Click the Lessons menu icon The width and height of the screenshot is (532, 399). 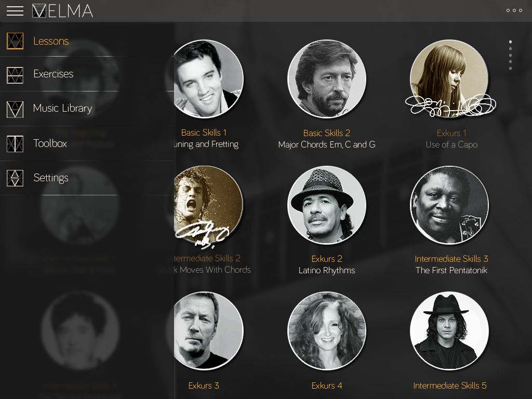point(15,41)
